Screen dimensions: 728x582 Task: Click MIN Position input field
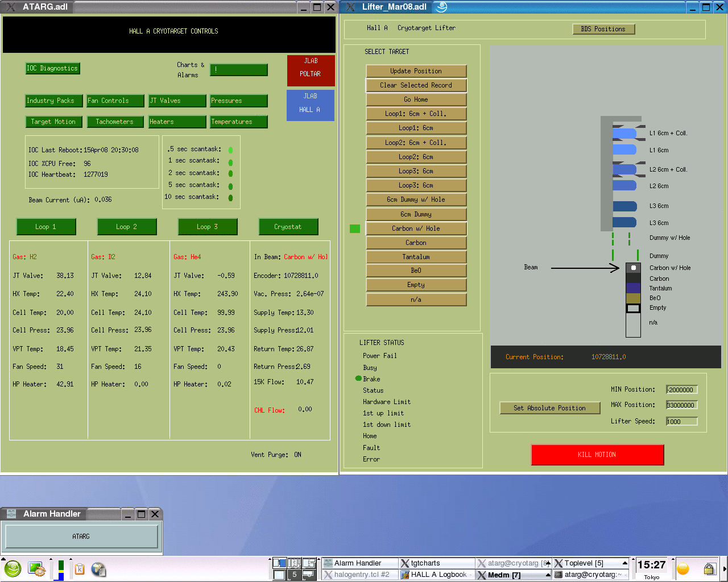click(682, 390)
